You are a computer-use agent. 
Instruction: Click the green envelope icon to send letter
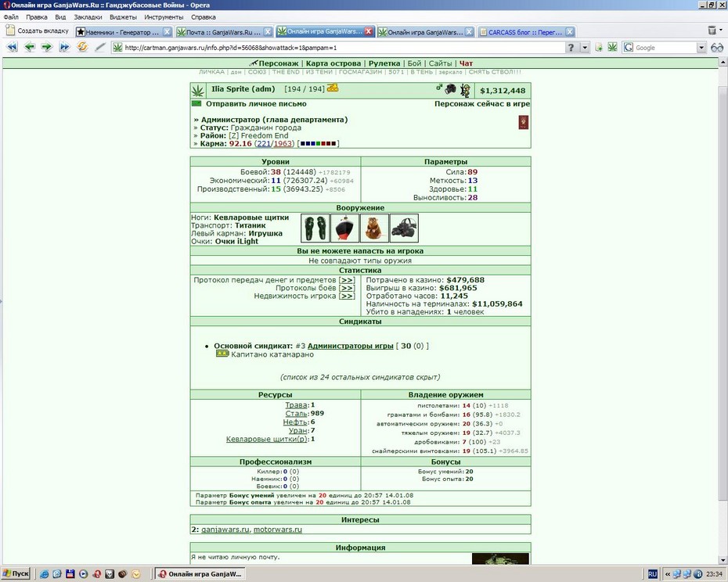click(x=196, y=103)
